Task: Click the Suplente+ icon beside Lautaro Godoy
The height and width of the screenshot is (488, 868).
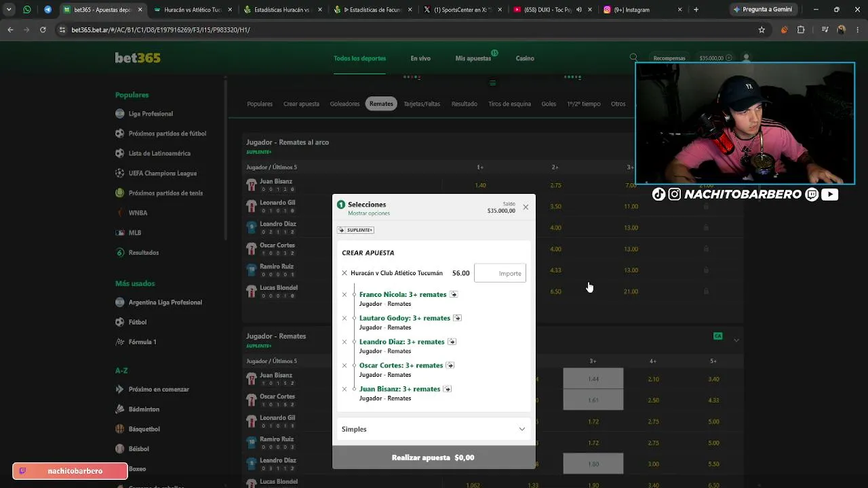Action: coord(457,318)
